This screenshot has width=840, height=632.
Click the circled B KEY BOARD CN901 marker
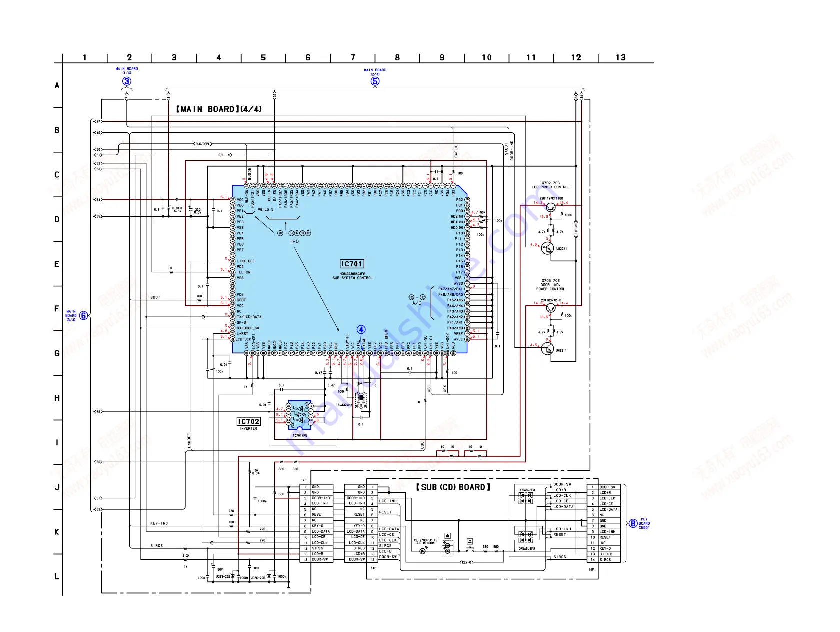point(633,523)
